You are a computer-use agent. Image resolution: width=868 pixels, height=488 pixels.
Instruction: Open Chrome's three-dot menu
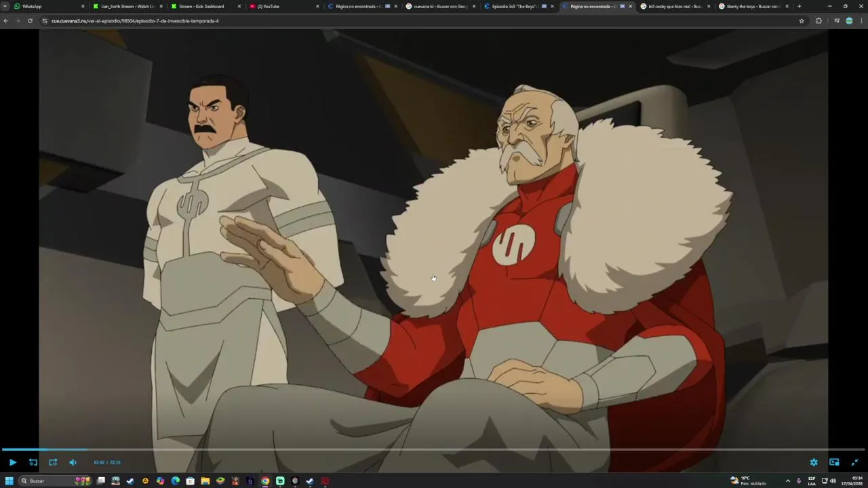pyautogui.click(x=862, y=21)
